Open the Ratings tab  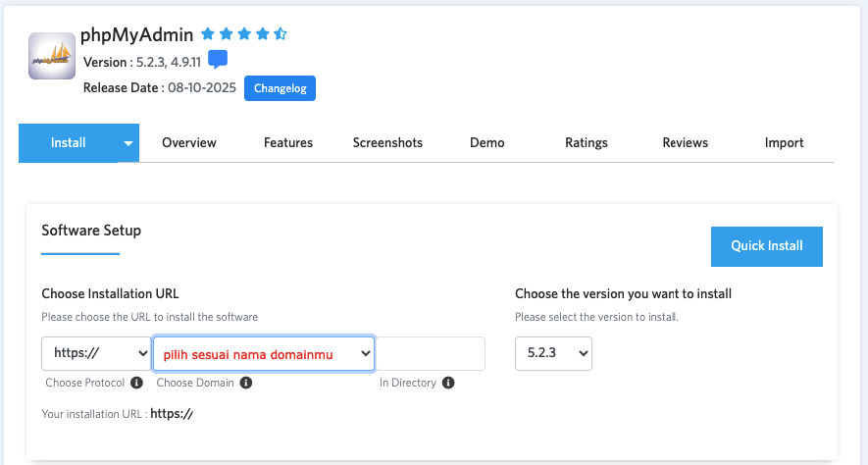pyautogui.click(x=587, y=143)
